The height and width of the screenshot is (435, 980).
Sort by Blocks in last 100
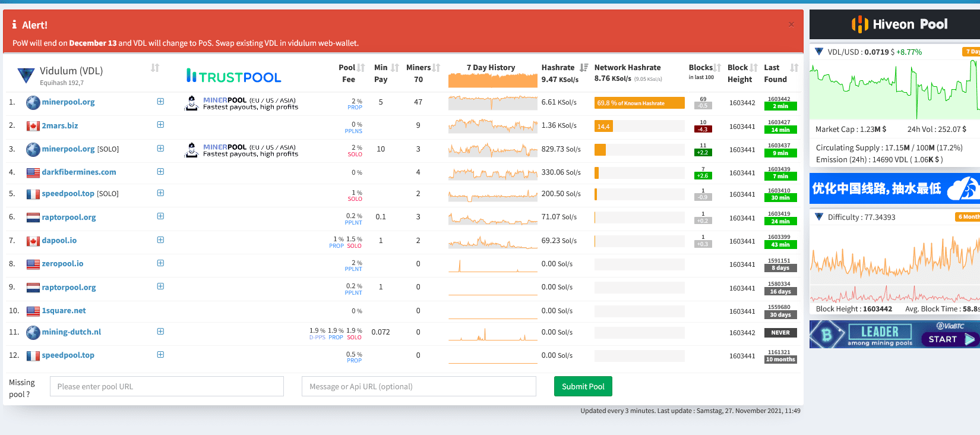(717, 68)
